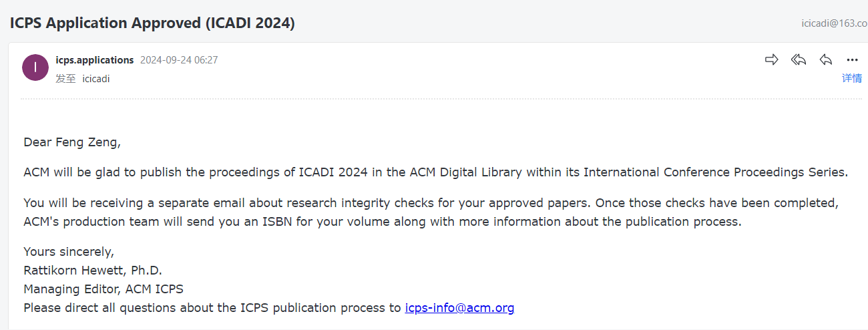This screenshot has width=868, height=330.
Task: Click the line mentioning ISBN for your volume
Action: 382,222
